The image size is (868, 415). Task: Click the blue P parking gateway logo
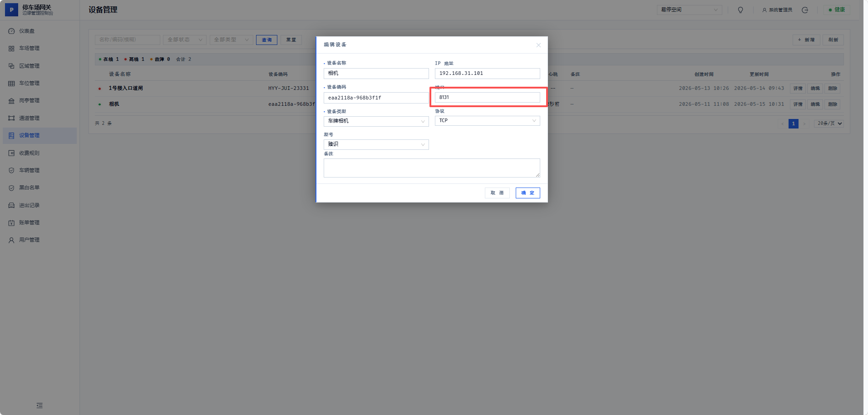click(x=12, y=10)
